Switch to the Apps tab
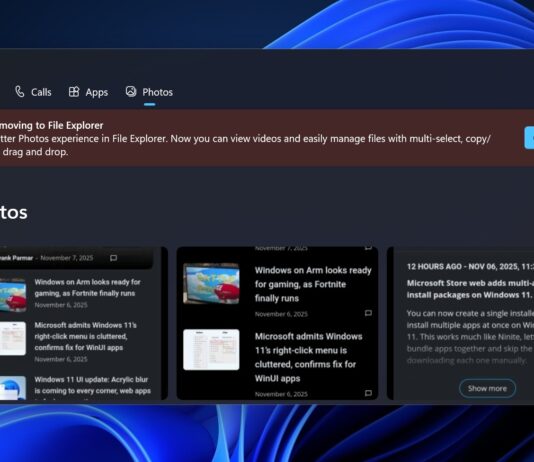Viewport: 534px width, 462px height. click(89, 92)
